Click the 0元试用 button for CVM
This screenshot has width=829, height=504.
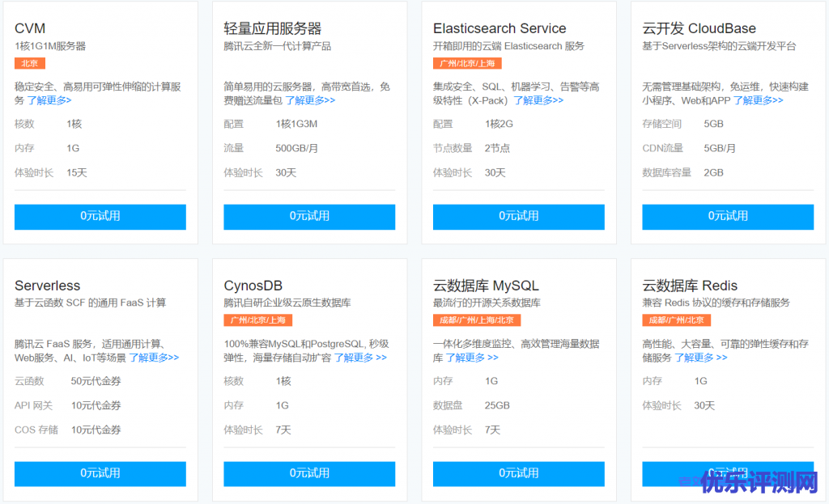pos(100,216)
